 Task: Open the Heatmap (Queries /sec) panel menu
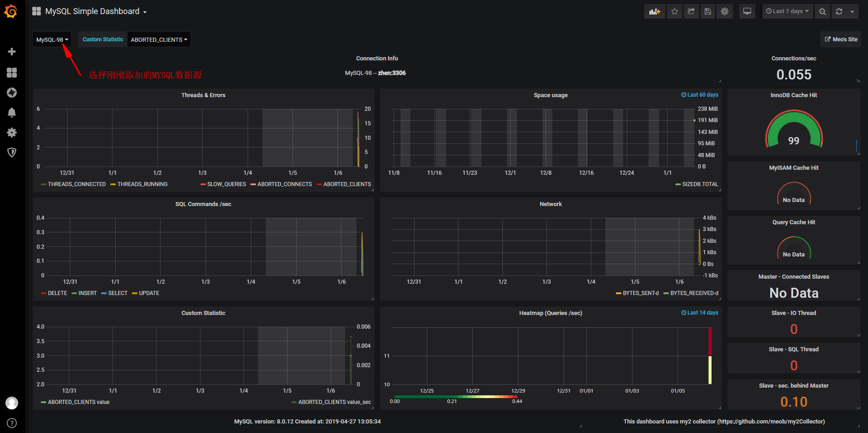551,313
